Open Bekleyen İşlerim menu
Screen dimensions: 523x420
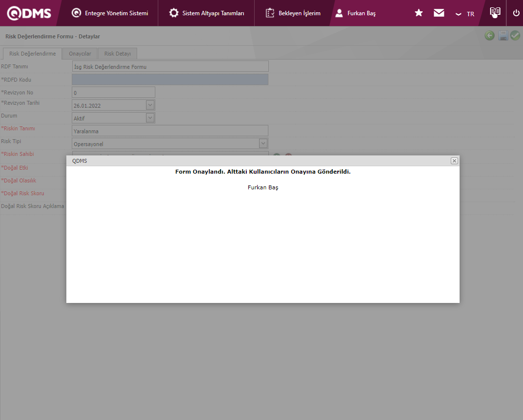(x=293, y=13)
